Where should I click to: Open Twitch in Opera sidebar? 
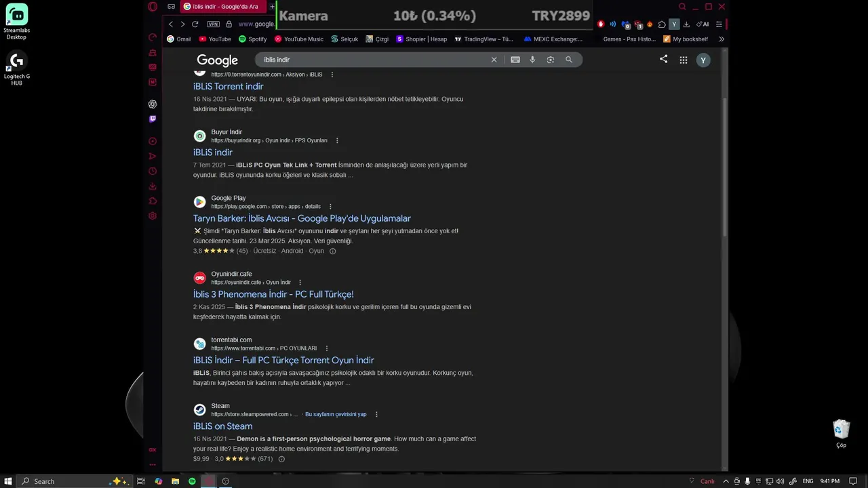tap(153, 119)
